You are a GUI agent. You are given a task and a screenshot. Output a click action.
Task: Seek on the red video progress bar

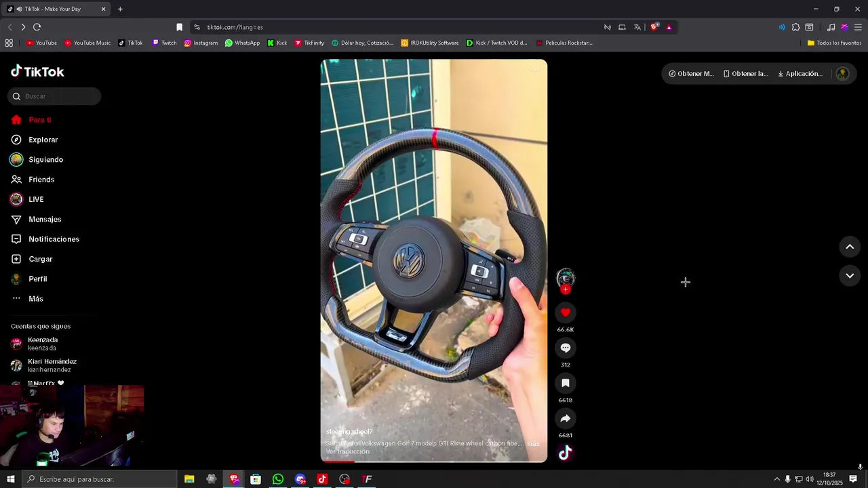[x=434, y=462]
